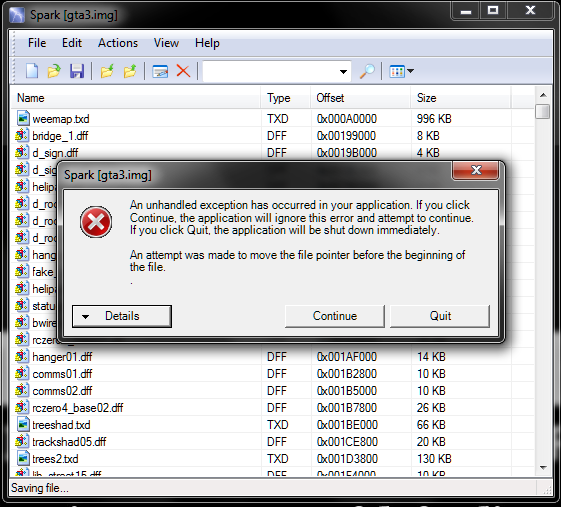The height and width of the screenshot is (507, 561).
Task: Select the hanger01.dff row
Action: point(273,357)
